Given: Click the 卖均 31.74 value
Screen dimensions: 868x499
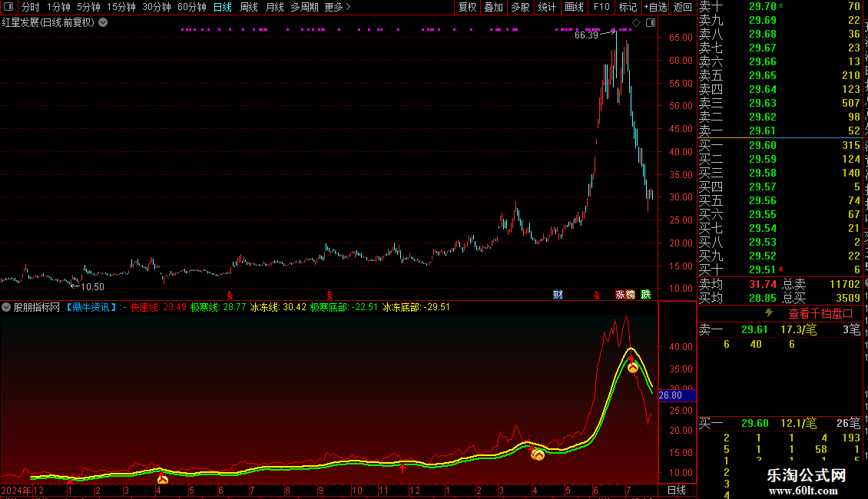Looking at the screenshot, I should click(762, 284).
